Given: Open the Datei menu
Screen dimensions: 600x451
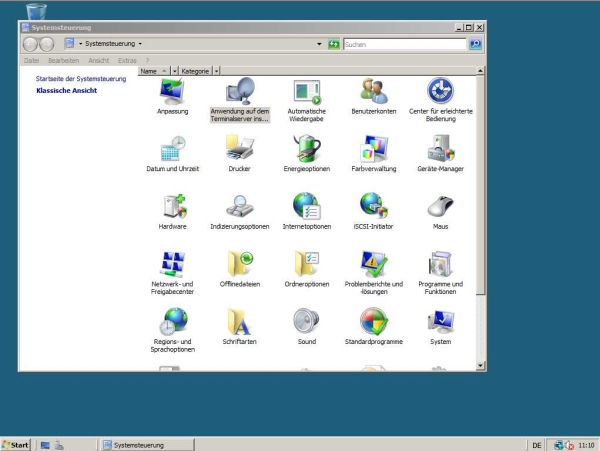Looking at the screenshot, I should pyautogui.click(x=31, y=60).
